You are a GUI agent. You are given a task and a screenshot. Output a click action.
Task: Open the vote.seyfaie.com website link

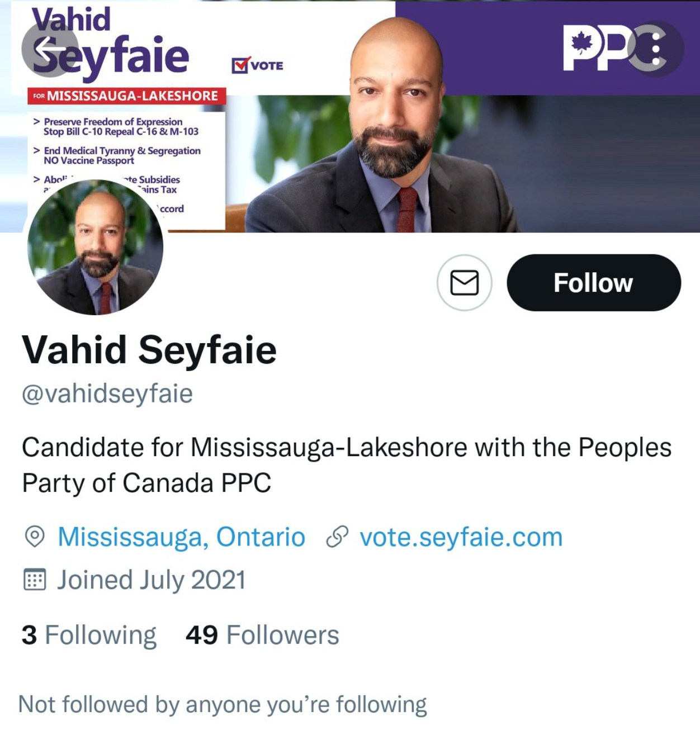tap(461, 537)
